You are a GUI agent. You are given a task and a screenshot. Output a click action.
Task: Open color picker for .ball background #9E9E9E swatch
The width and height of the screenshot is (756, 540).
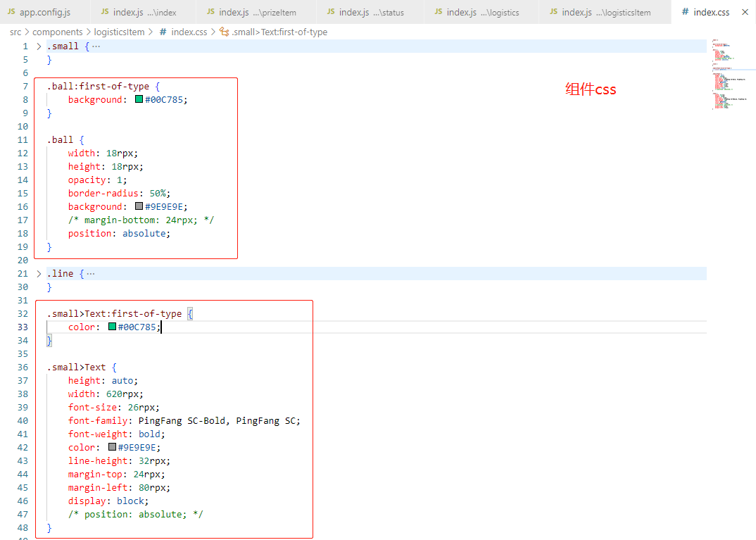pyautogui.click(x=139, y=206)
